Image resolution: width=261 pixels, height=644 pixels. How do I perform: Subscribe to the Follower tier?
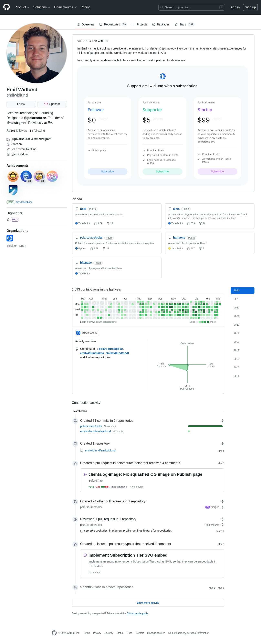tap(107, 172)
